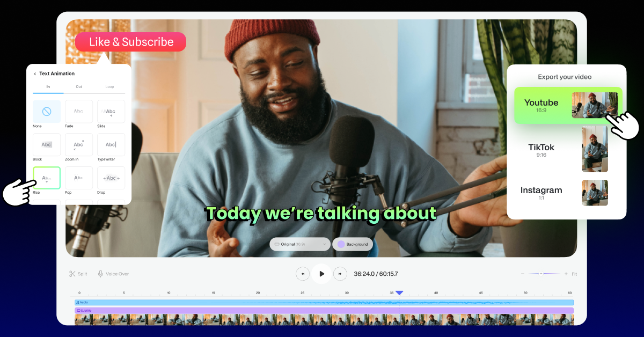Click the Fit timeline button
644x337 pixels.
(x=574, y=274)
